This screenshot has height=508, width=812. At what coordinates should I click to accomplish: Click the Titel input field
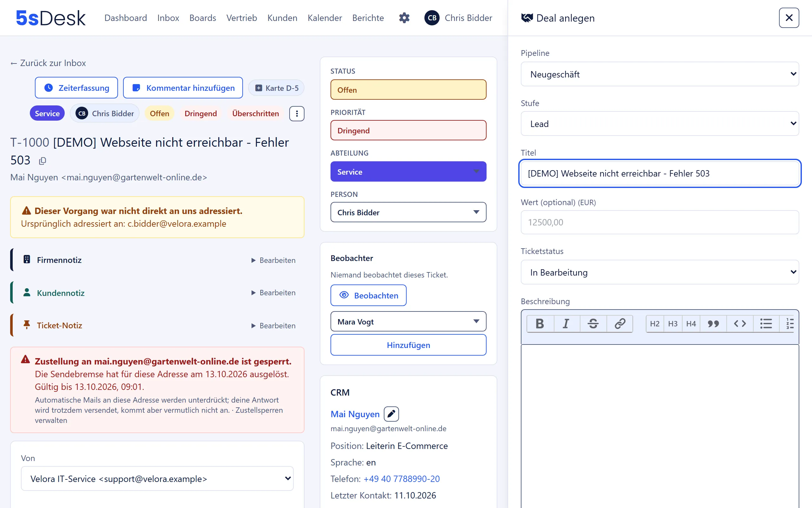(660, 173)
